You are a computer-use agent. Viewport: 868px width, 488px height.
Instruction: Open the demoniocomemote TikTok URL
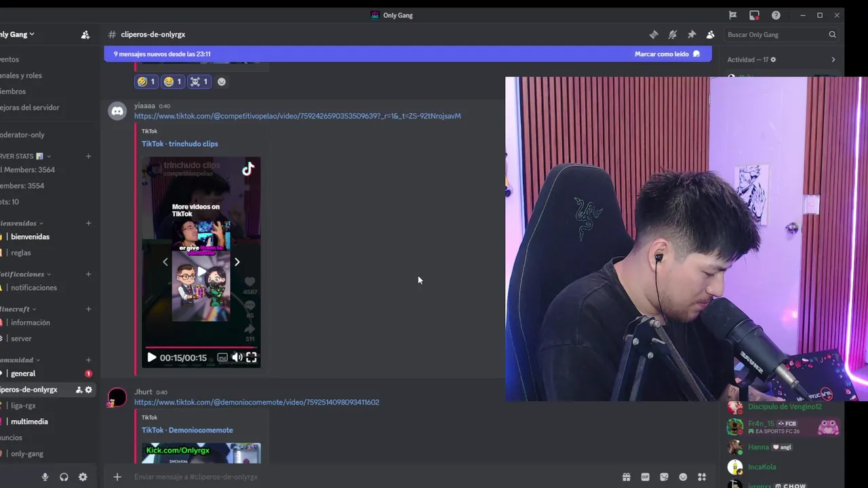pos(256,402)
